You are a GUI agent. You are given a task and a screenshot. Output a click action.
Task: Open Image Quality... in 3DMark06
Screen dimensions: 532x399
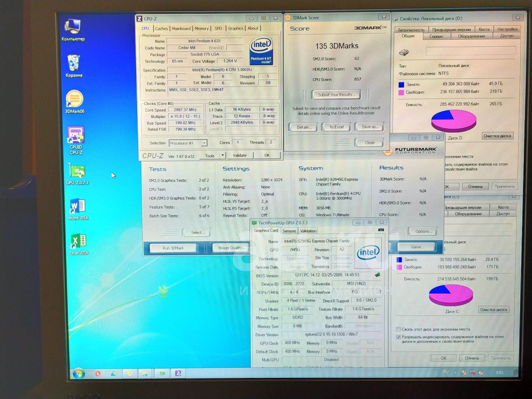[x=231, y=248]
